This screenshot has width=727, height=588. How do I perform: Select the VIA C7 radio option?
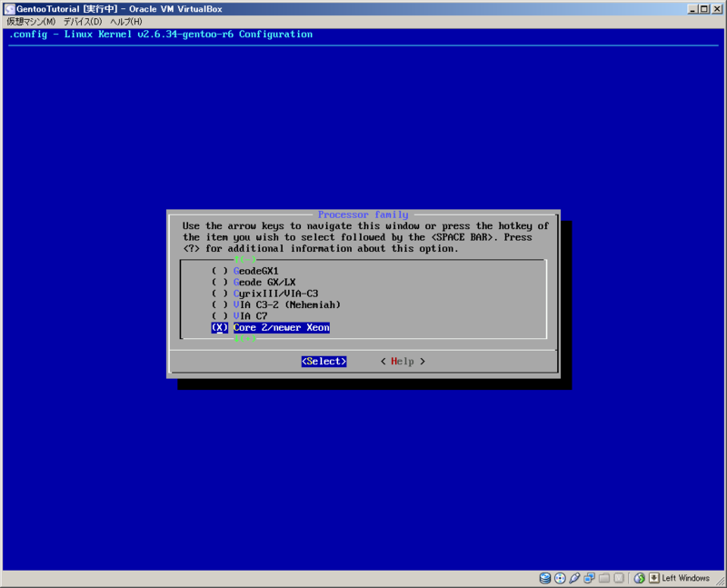tap(239, 315)
